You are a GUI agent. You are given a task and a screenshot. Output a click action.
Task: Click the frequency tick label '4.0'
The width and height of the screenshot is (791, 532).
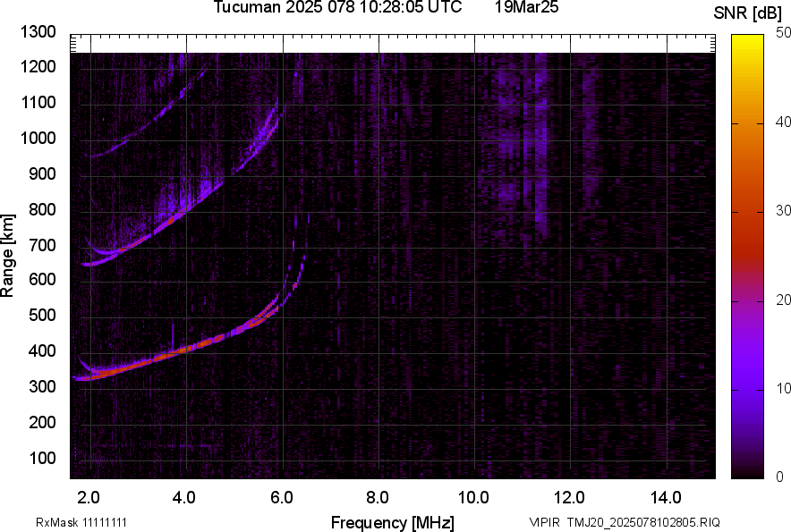pos(183,498)
